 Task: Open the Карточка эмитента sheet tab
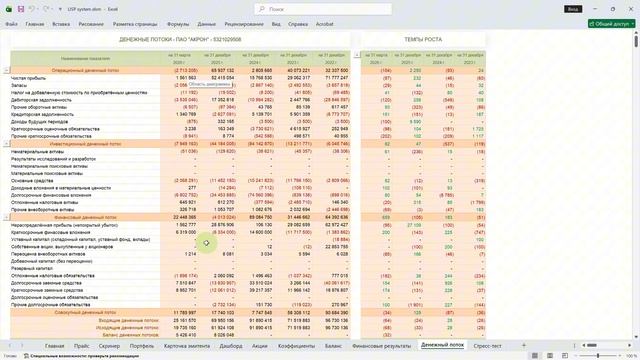click(187, 346)
